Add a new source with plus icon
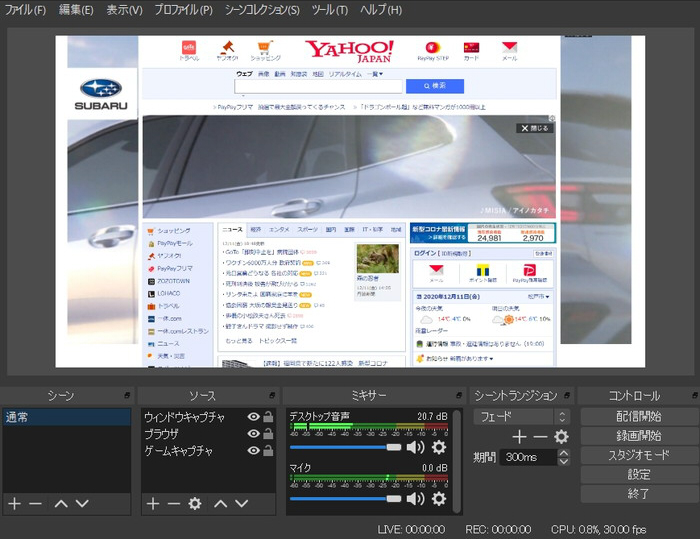This screenshot has width=700, height=539. [x=153, y=504]
